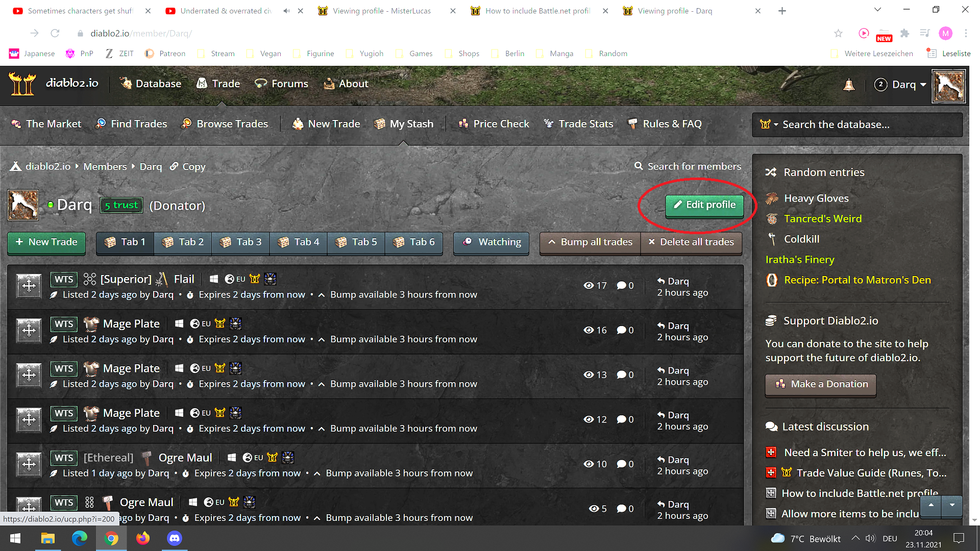Image resolution: width=980 pixels, height=551 pixels.
Task: Open Trade Value Guide discussion
Action: point(871,473)
